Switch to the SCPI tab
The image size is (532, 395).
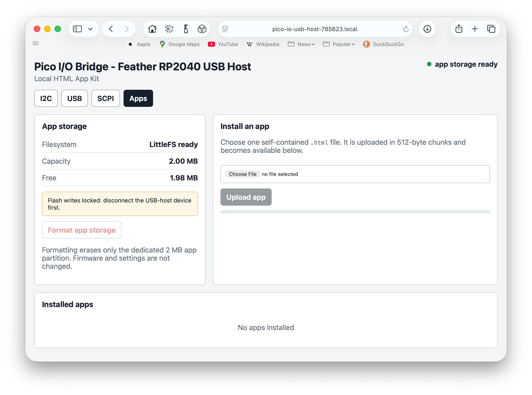click(x=105, y=98)
